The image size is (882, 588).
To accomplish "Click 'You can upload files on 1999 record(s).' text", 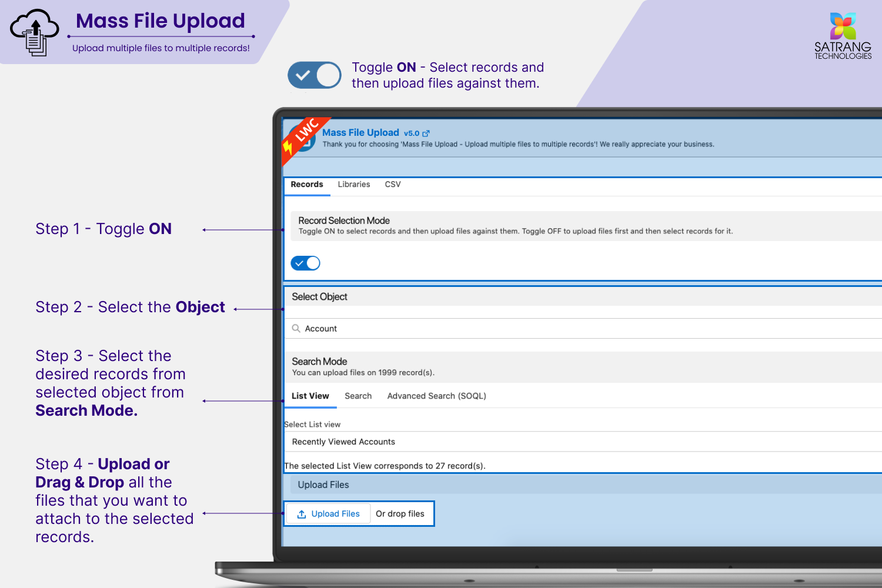I will click(x=363, y=373).
